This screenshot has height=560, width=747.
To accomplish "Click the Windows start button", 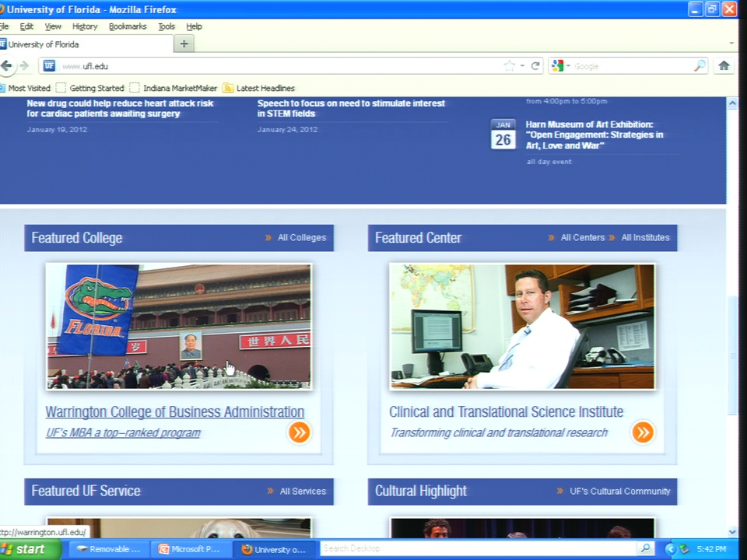I will pyautogui.click(x=30, y=549).
